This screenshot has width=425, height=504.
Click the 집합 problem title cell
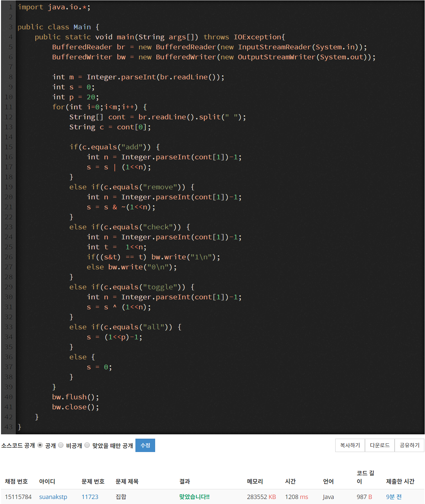pos(121,497)
